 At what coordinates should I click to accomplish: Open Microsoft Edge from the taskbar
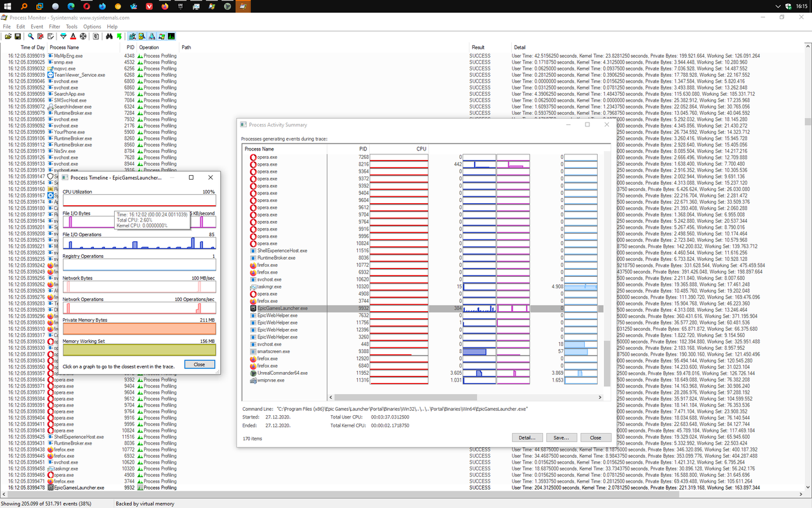(71, 6)
